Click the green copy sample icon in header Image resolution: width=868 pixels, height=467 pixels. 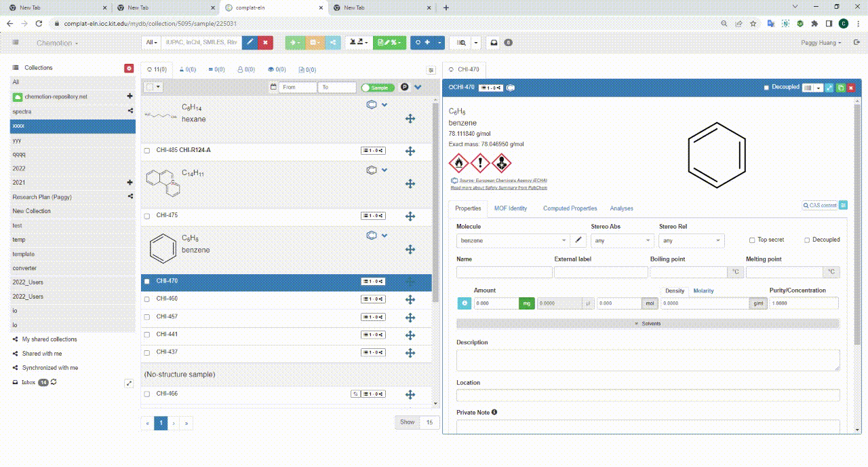click(x=840, y=88)
